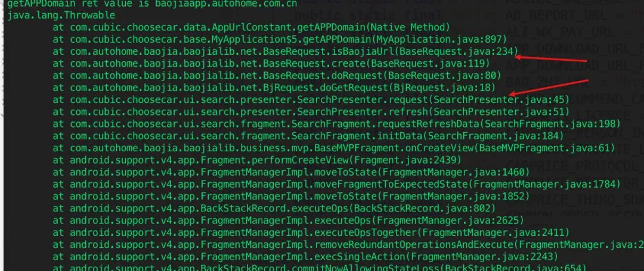Click BaseRequest.java:234 source reference
This screenshot has height=271, width=644.
[x=456, y=52]
